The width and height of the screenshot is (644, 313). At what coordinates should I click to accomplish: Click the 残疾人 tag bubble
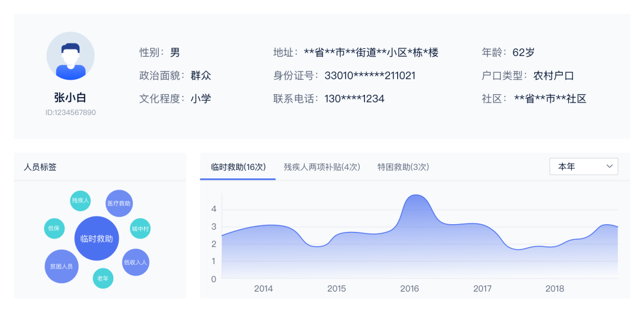pos(80,200)
